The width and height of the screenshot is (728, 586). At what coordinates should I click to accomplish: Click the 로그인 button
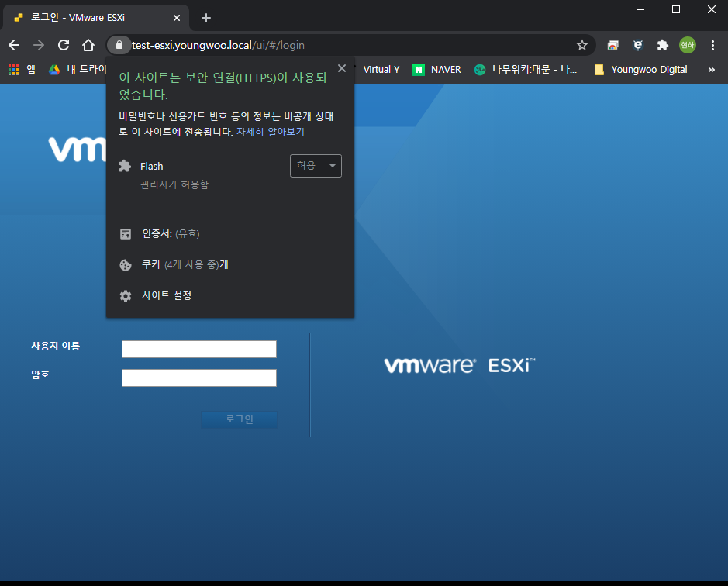(x=240, y=419)
